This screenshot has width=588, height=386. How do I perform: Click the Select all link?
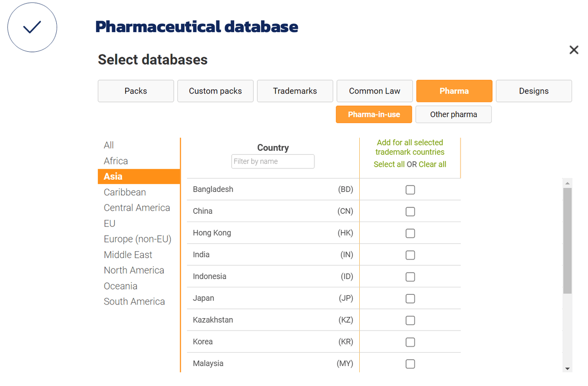point(389,164)
